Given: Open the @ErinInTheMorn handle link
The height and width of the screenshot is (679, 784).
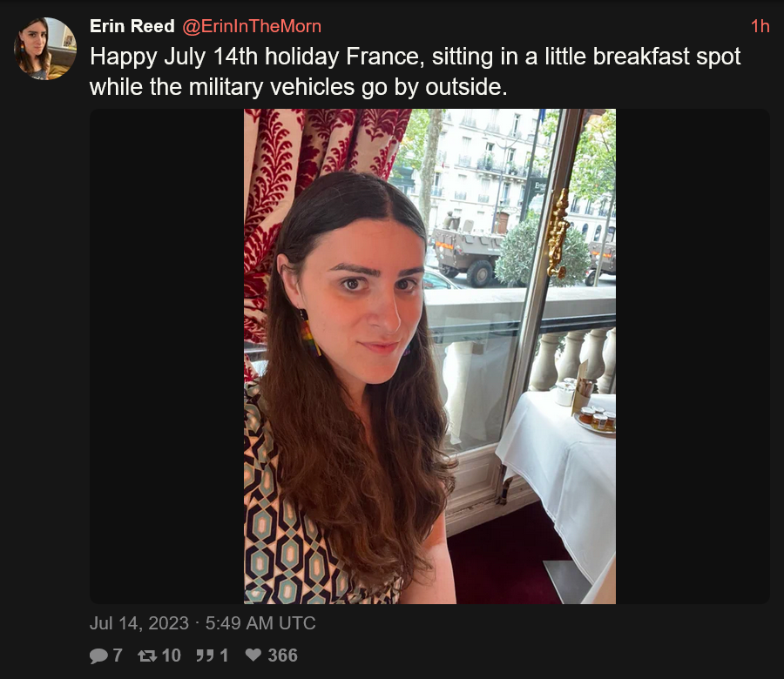Looking at the screenshot, I should click(x=252, y=26).
